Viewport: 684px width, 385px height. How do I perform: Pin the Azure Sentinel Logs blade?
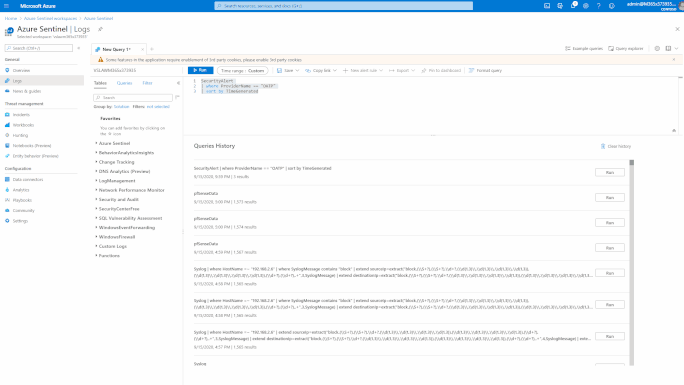pos(100,29)
